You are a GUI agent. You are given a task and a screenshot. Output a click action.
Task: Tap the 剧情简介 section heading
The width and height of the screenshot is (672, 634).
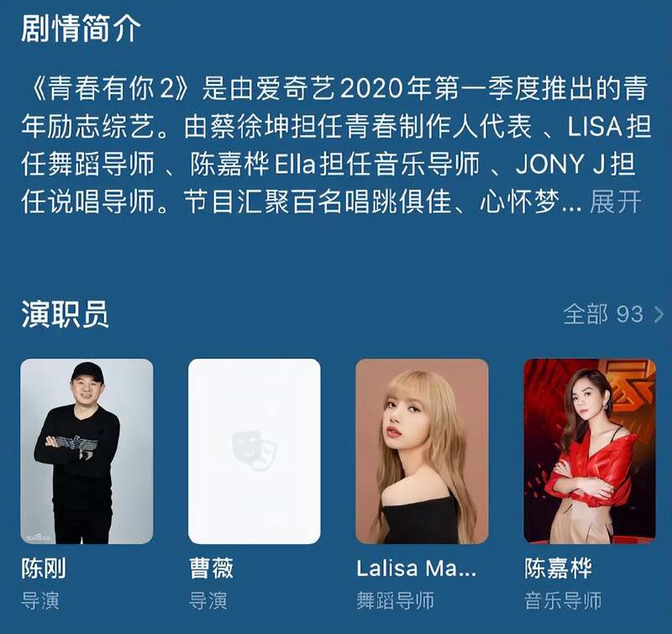pos(81,29)
